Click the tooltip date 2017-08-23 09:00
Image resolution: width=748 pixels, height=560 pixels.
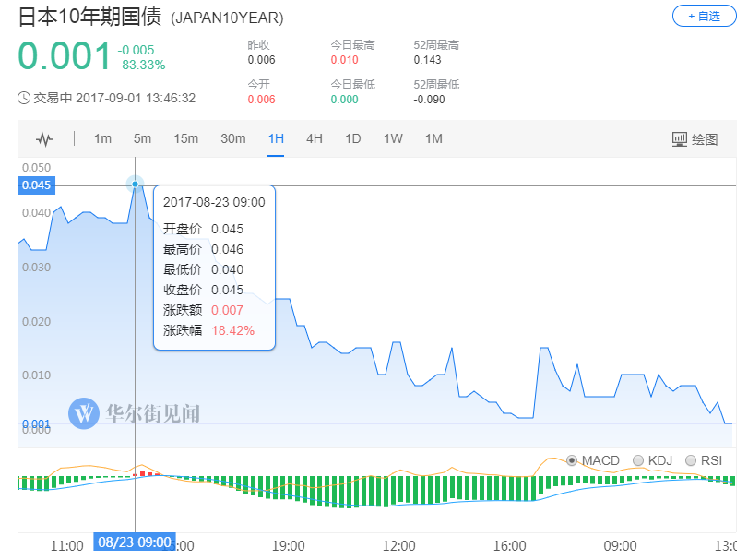coord(214,202)
